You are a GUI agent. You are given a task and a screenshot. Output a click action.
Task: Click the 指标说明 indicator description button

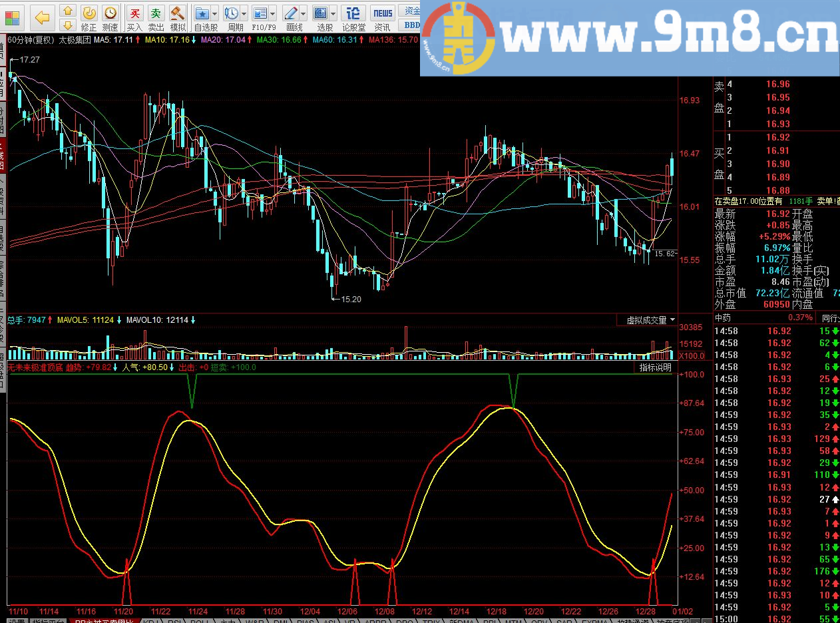655,367
